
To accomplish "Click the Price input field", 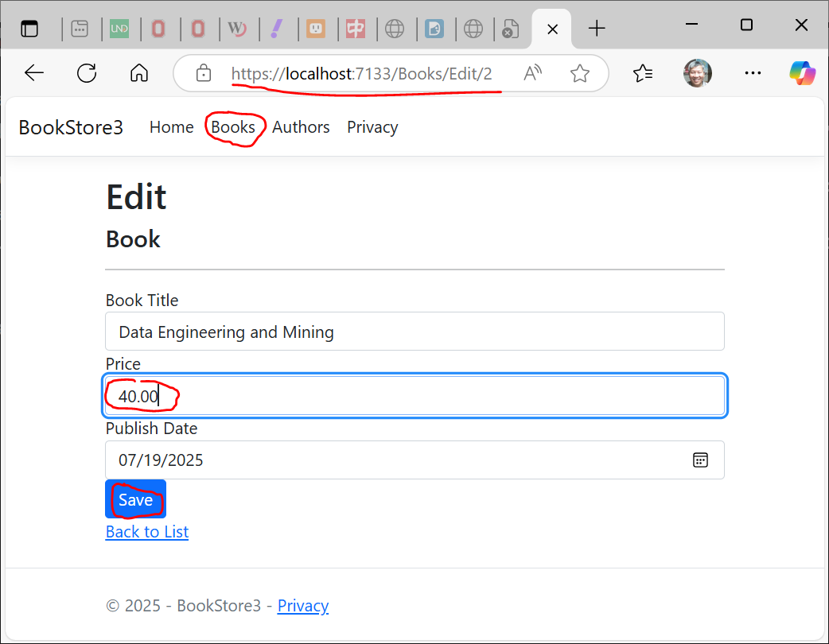I will coord(414,396).
